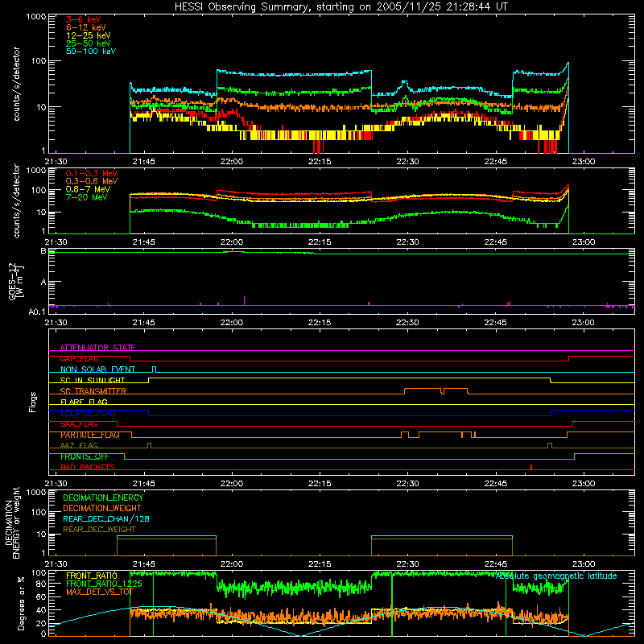
Task: Click the MAX_DET_VS_TOT legend entry
Action: tap(99, 592)
